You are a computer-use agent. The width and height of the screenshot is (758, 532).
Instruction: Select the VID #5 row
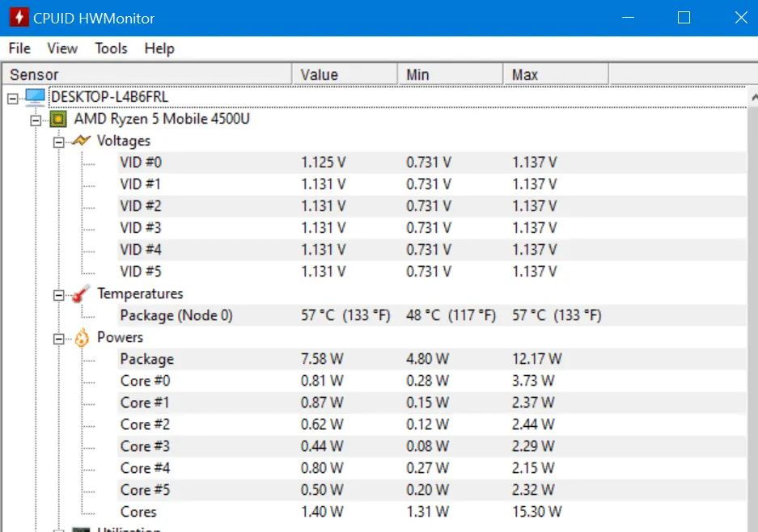tap(432, 272)
